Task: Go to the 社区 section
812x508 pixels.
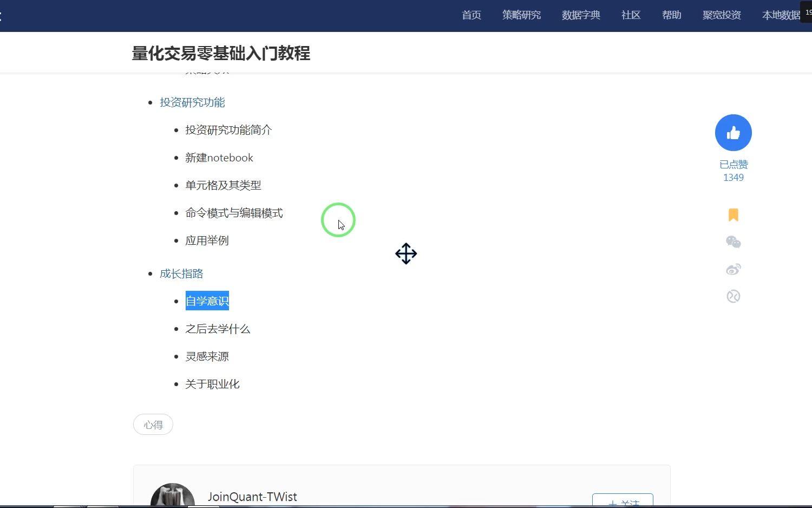Action: pos(631,15)
